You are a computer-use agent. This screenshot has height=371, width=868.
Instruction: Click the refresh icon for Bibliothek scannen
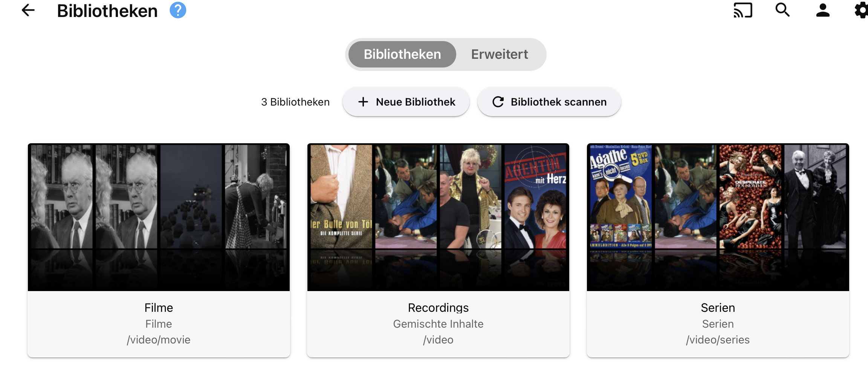click(x=498, y=102)
